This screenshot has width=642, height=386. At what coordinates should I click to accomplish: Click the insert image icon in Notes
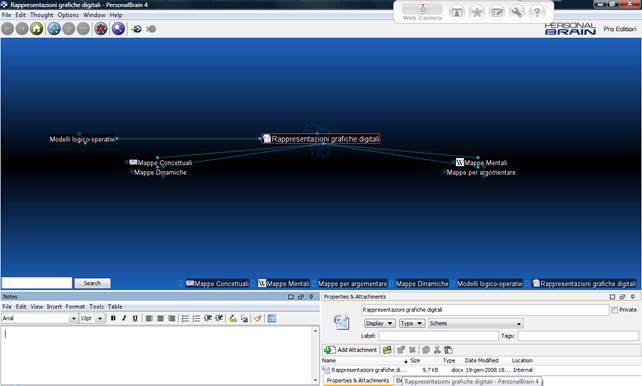click(244, 318)
